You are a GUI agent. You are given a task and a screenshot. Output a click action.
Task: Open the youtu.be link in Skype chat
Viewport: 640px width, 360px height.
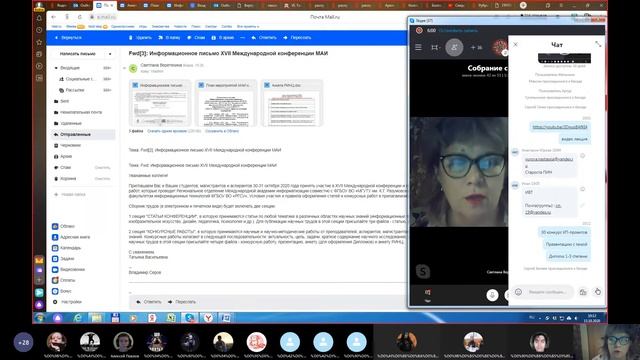click(x=560, y=127)
